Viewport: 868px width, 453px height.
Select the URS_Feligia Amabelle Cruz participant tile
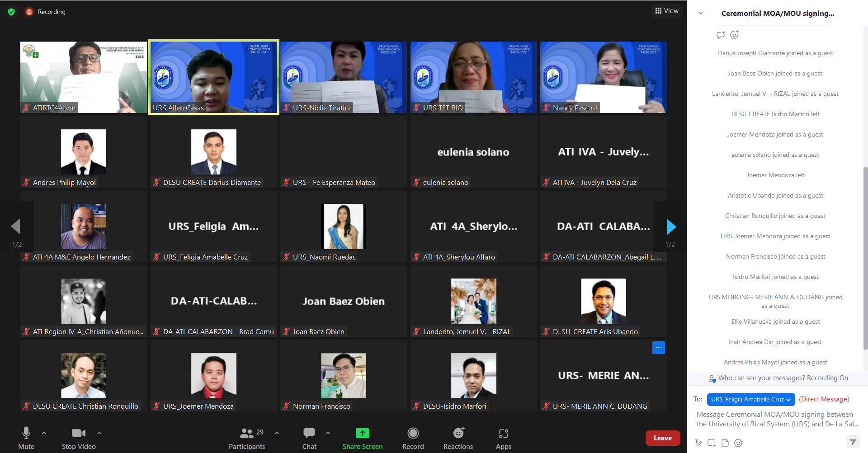214,226
